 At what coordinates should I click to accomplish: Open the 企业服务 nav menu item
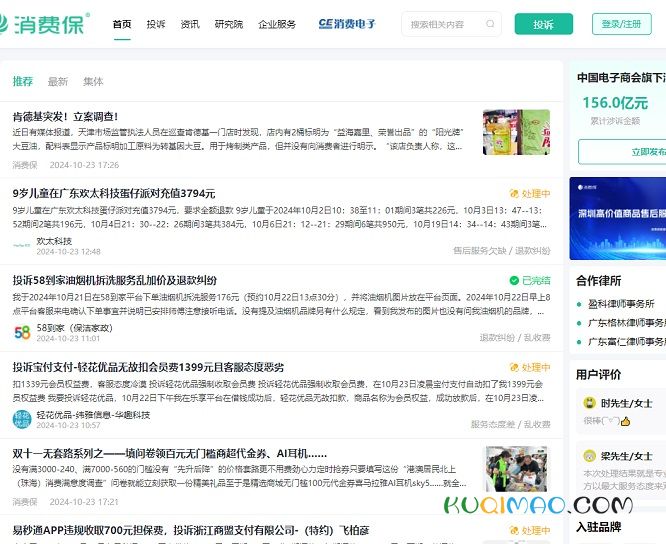[x=277, y=24]
